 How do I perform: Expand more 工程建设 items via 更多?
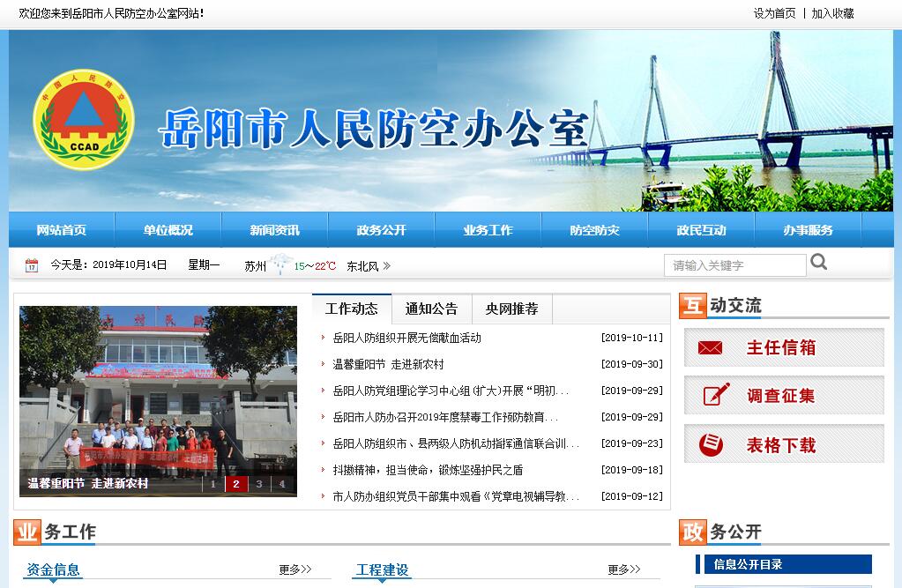[x=624, y=569]
